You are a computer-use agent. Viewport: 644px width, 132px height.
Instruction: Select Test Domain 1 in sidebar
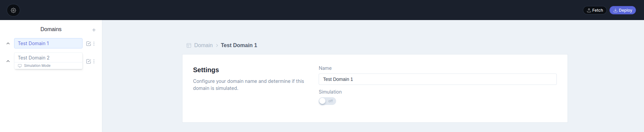[x=48, y=43]
